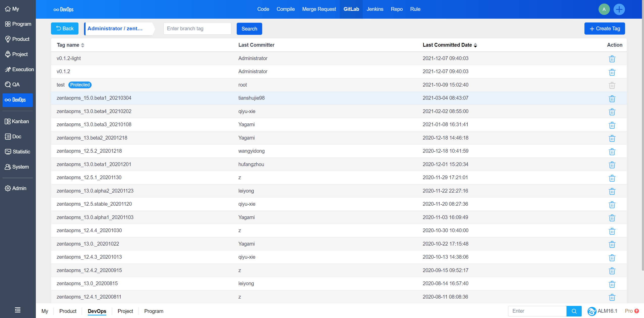Screen dimensions: 644x318
Task: Click the Search button
Action: (249, 29)
